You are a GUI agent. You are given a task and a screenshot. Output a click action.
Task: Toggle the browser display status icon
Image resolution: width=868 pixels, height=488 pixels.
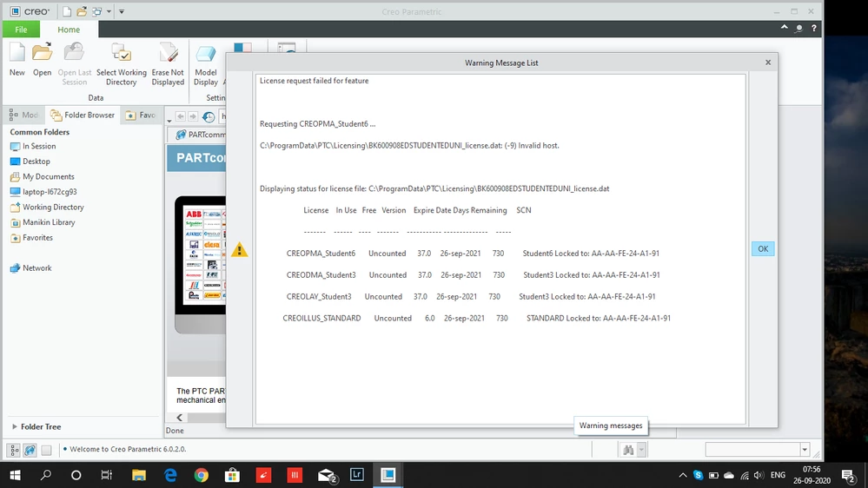(x=30, y=450)
